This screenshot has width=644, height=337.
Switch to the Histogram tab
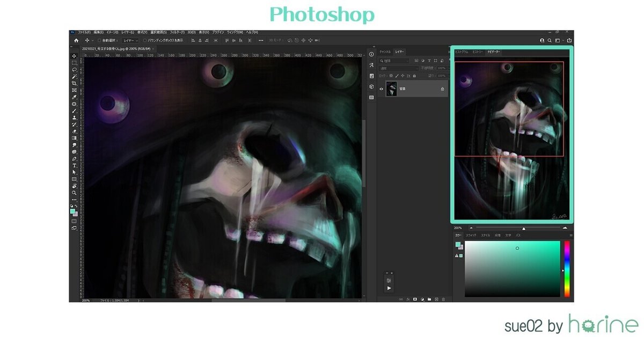(x=462, y=52)
